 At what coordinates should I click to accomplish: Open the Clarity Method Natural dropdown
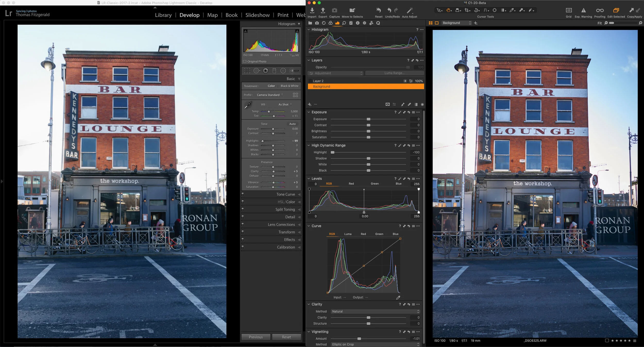coord(375,311)
